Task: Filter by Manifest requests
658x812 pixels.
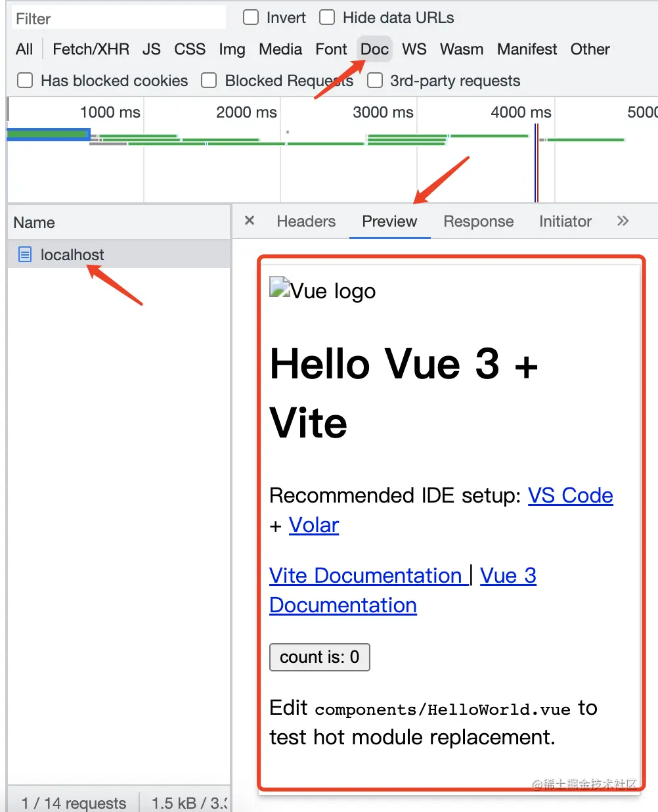Action: coord(527,49)
